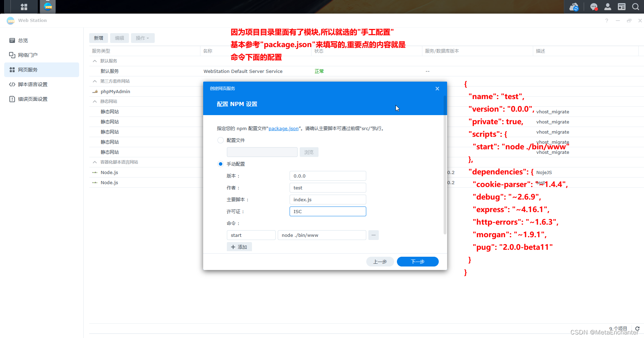This screenshot has height=338, width=644.
Task: Click the Web Station help question icon
Action: pyautogui.click(x=607, y=21)
